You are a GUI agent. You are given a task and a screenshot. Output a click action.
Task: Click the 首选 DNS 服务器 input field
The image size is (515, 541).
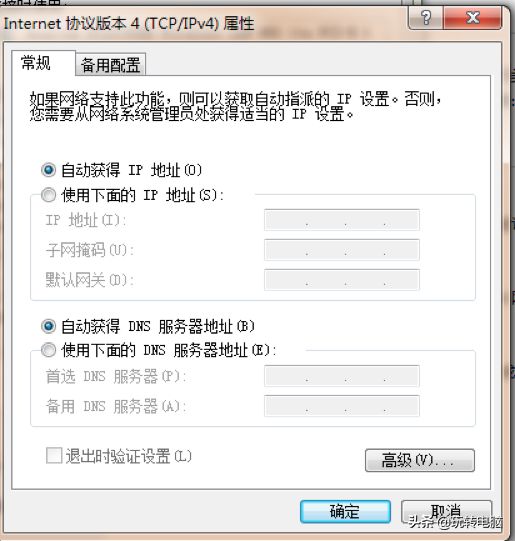coord(342,376)
